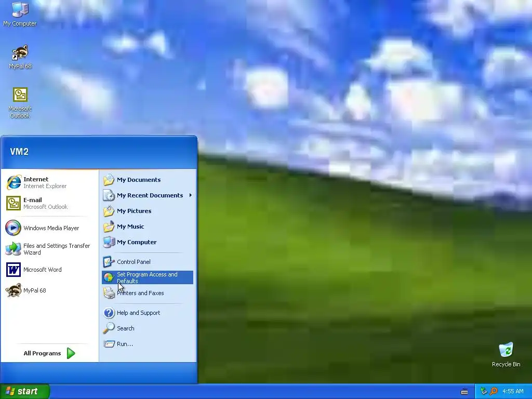Open Help and Support
Image resolution: width=532 pixels, height=399 pixels.
point(148,313)
